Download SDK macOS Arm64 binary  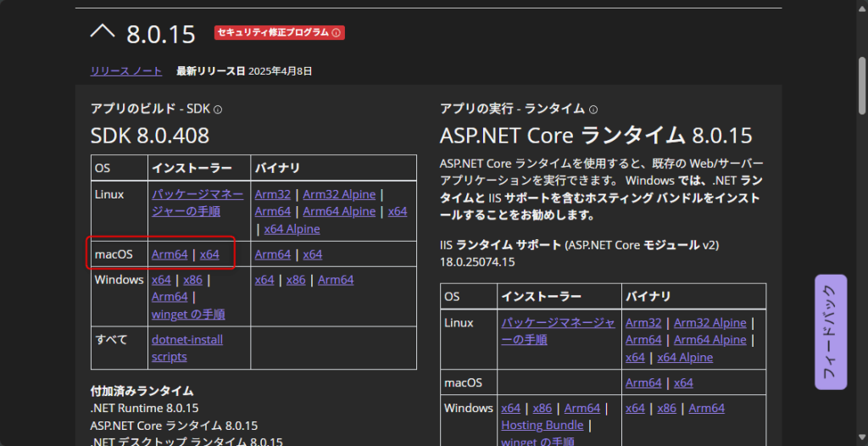(x=272, y=254)
